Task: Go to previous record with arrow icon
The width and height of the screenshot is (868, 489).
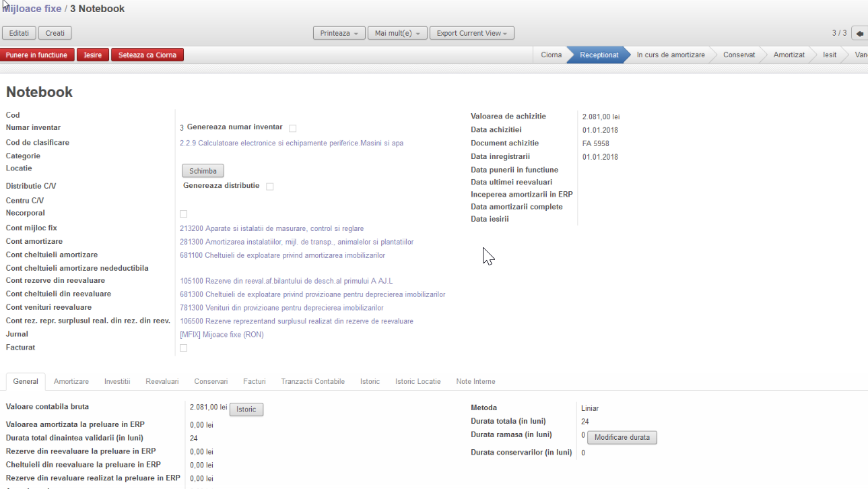Action: tap(859, 33)
